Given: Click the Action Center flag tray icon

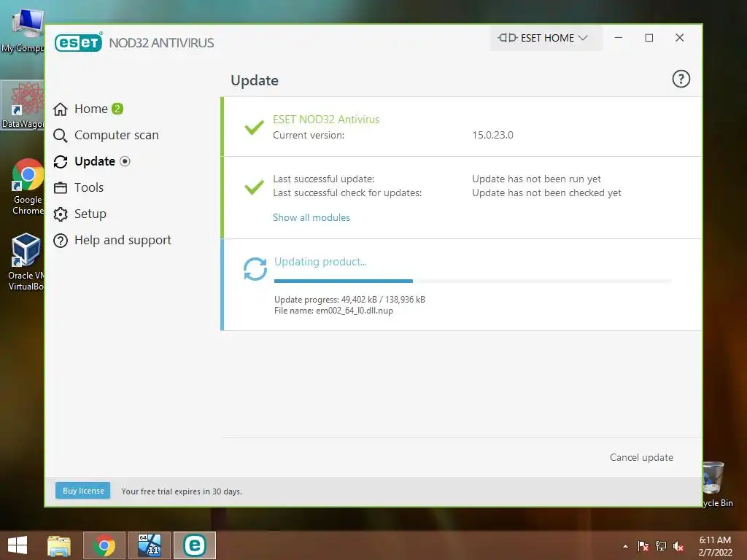Looking at the screenshot, I should pyautogui.click(x=643, y=546).
